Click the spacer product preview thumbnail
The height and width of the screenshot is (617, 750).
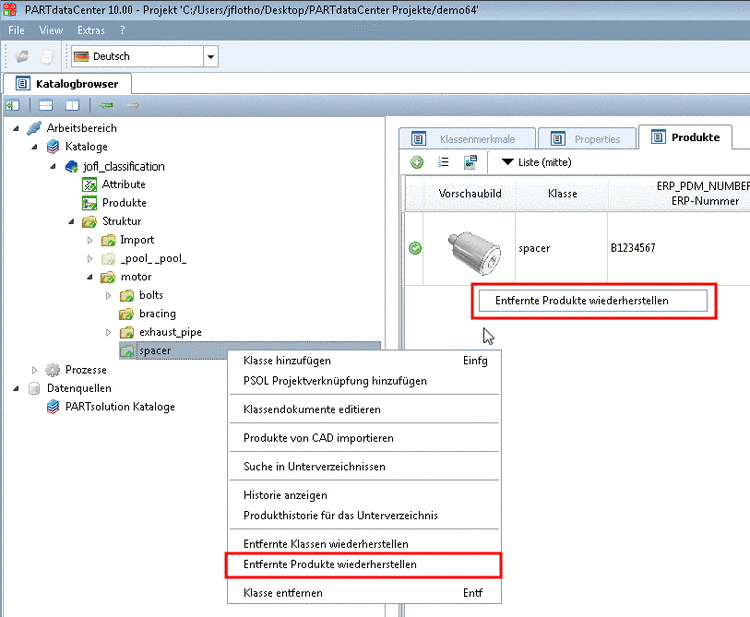pos(474,252)
